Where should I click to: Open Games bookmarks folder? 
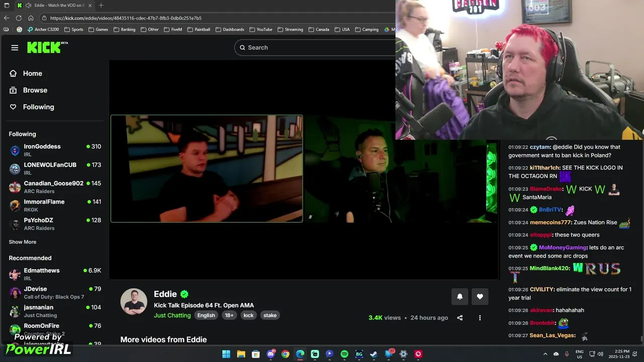pos(98,29)
